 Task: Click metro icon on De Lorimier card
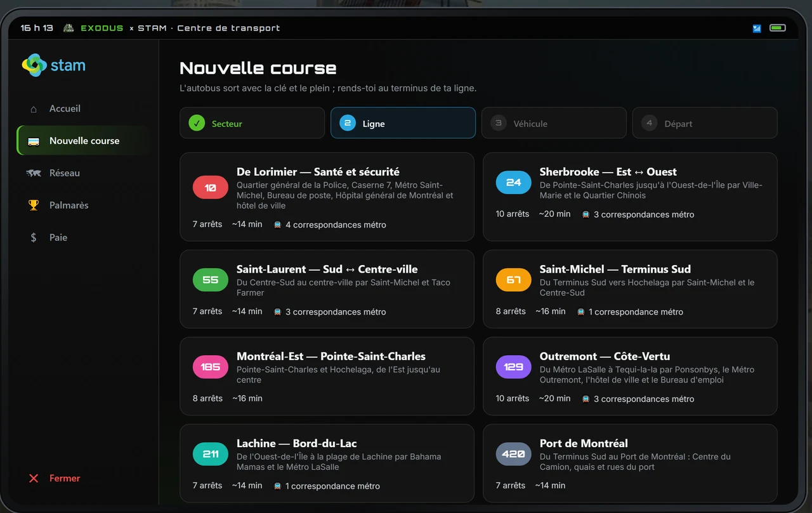click(277, 225)
